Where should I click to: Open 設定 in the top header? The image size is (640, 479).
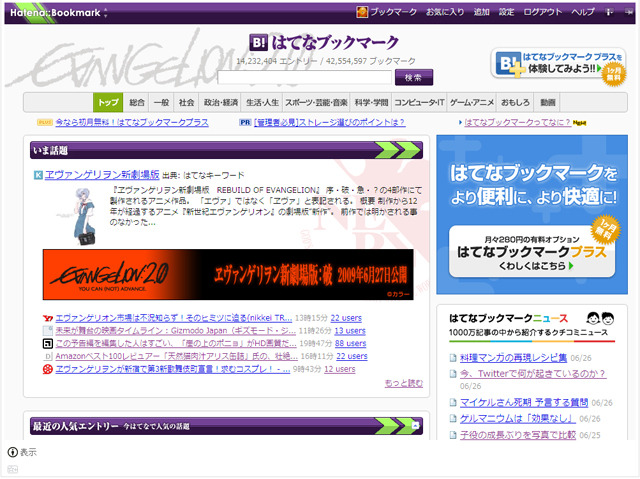[x=506, y=12]
